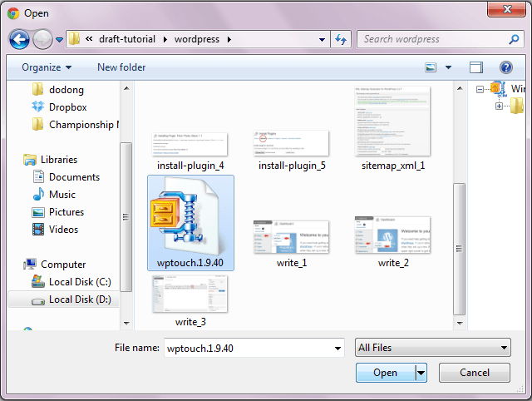Viewport: 532px width, 401px height.
Task: Click the Cancel button
Action: coord(475,373)
